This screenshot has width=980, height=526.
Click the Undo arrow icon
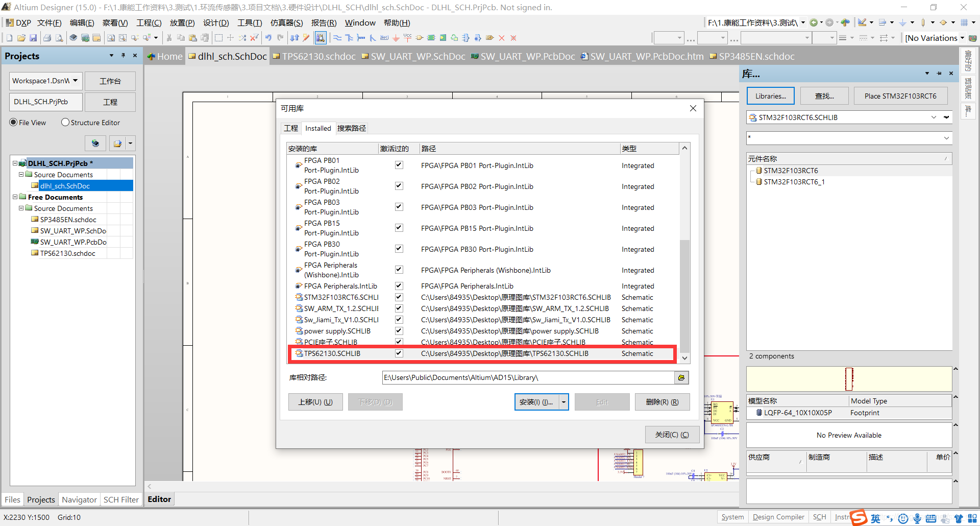(268, 38)
